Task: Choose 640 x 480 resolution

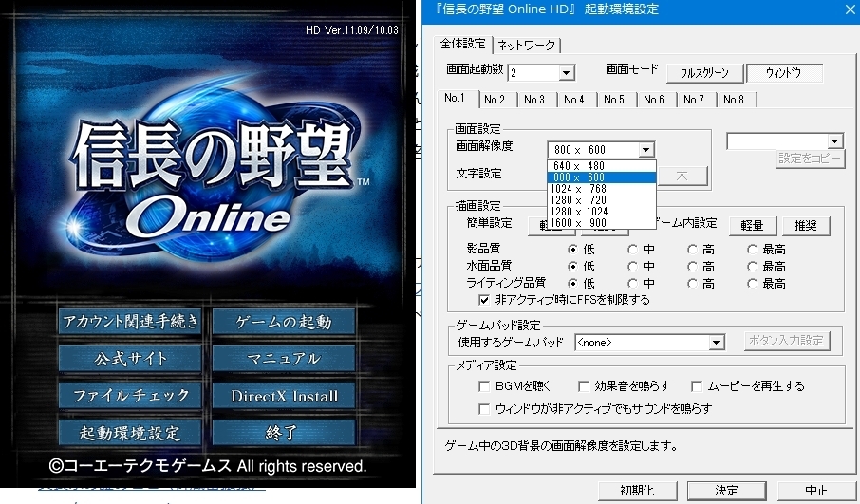Action: point(602,165)
